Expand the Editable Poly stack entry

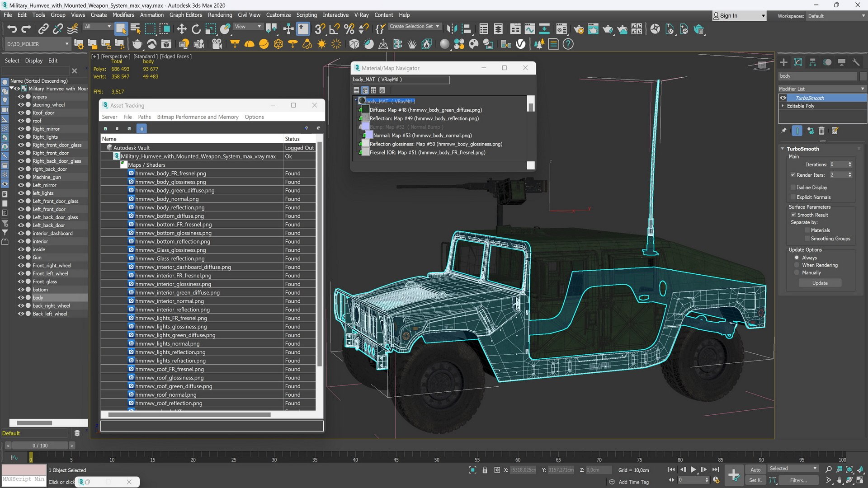pos(783,106)
